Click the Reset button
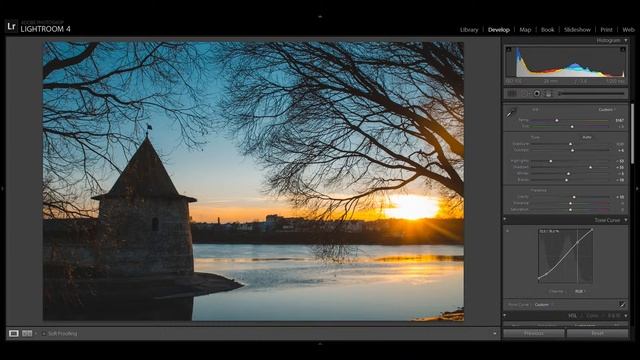The image size is (640, 360). click(x=598, y=333)
